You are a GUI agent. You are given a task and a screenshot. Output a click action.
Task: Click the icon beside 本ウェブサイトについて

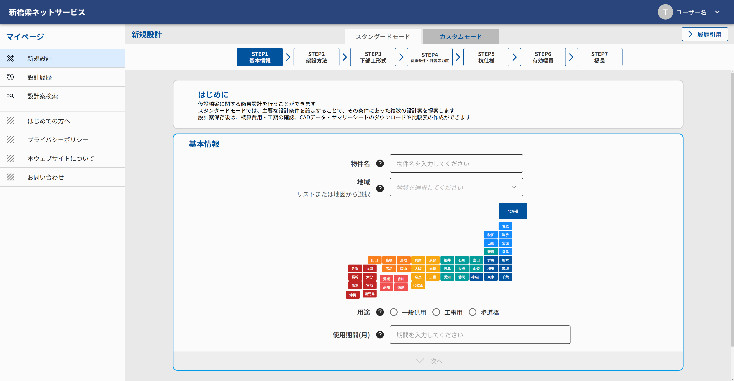point(11,158)
